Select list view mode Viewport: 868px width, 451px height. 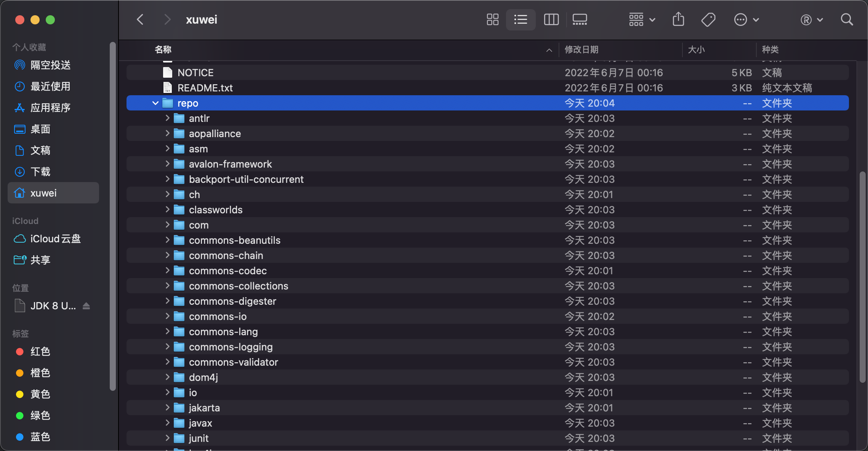520,19
